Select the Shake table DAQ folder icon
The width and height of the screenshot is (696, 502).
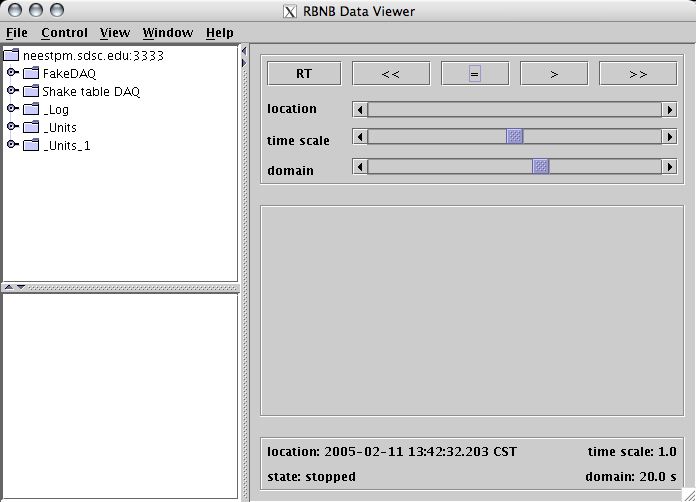(x=31, y=91)
